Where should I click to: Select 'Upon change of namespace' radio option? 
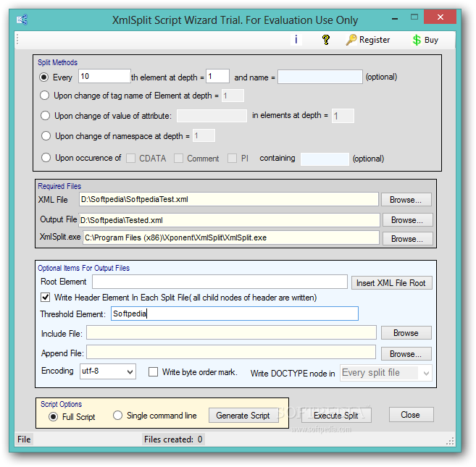coord(46,135)
